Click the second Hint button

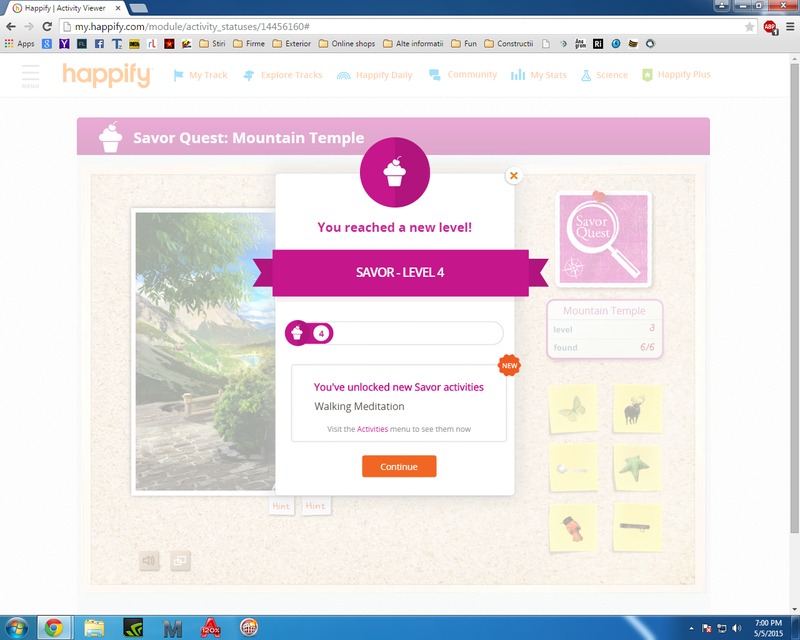[x=316, y=505]
